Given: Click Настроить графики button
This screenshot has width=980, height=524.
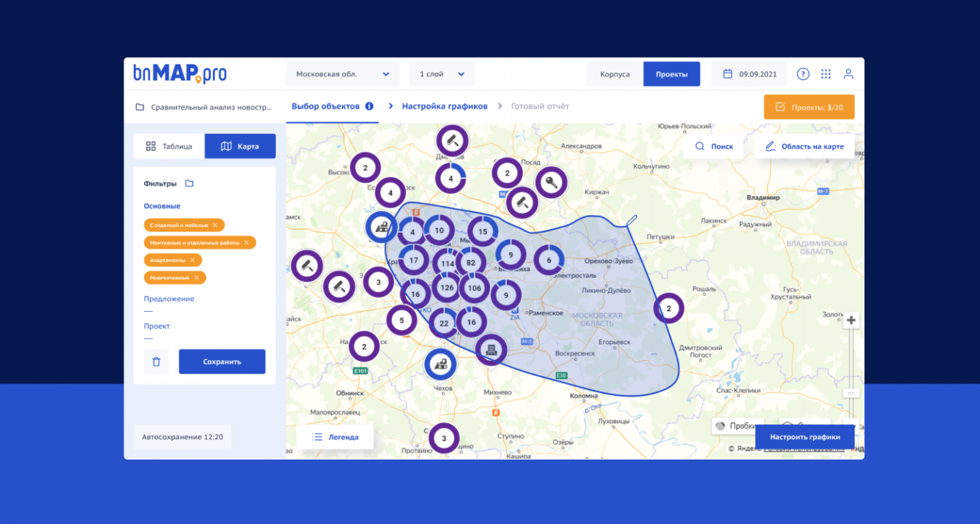Looking at the screenshot, I should pyautogui.click(x=804, y=437).
